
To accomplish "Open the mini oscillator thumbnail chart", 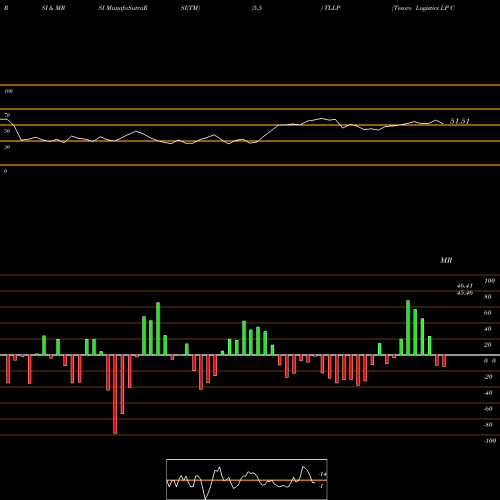I will tap(247, 479).
